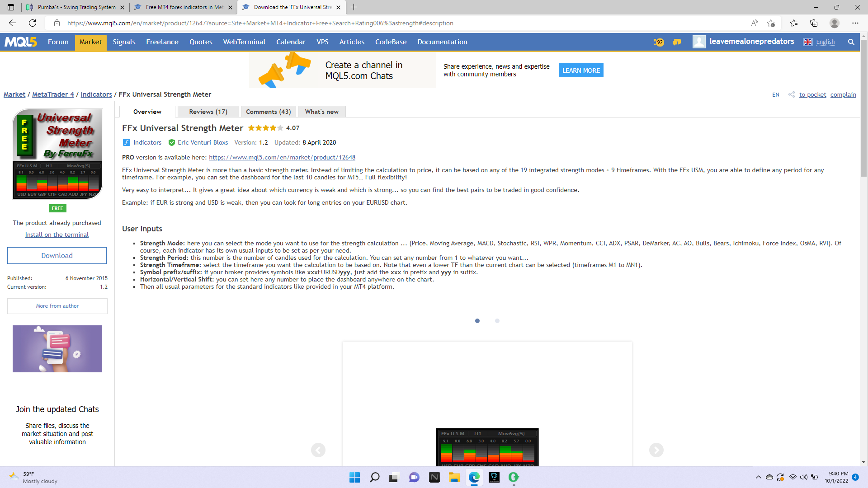Viewport: 868px width, 488px height.
Task: Open the chat messages icon in header
Action: [677, 42]
